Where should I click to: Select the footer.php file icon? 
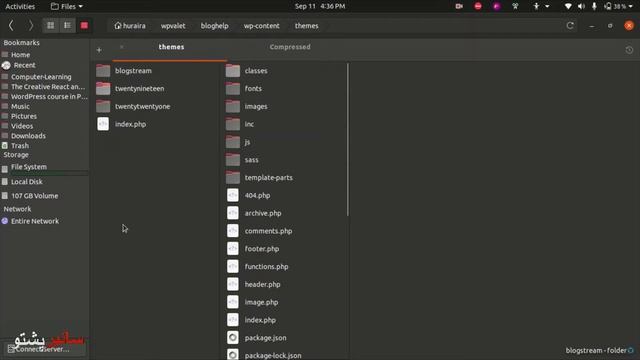point(233,249)
